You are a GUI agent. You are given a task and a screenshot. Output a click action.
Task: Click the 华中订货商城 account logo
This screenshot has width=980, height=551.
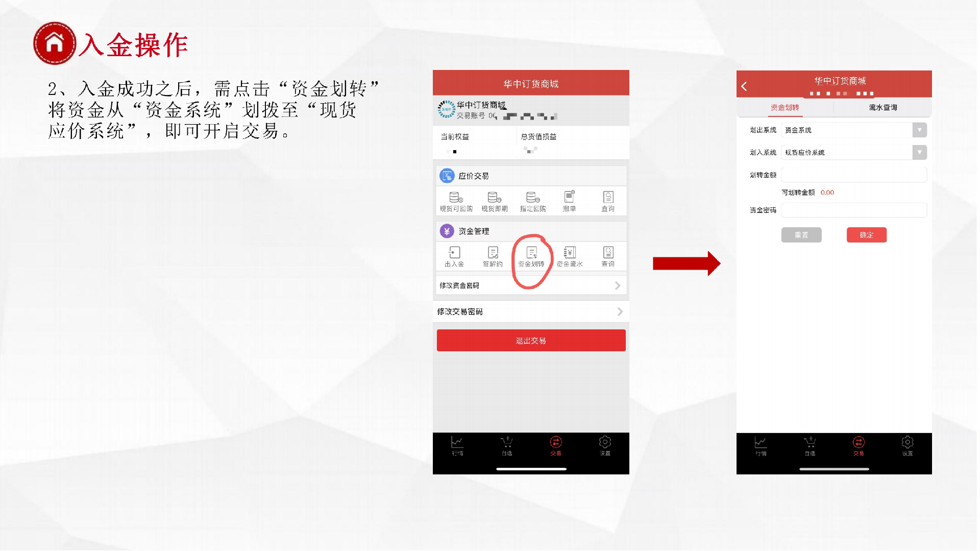[446, 109]
